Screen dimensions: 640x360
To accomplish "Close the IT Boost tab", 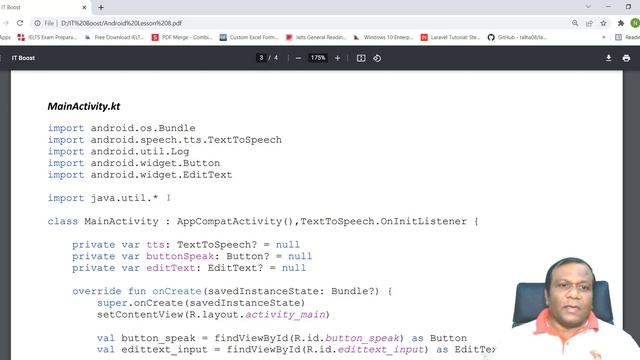I will coord(84,7).
